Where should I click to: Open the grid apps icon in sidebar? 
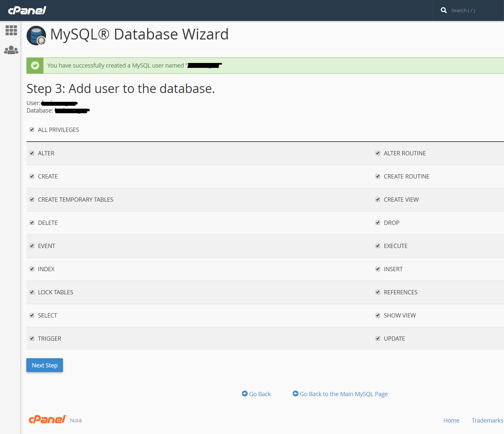click(11, 30)
